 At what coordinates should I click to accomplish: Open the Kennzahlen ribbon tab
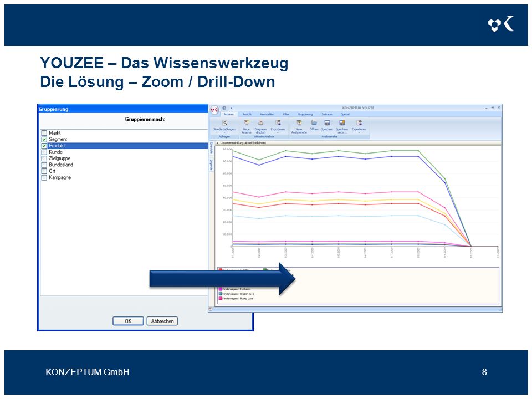(267, 114)
